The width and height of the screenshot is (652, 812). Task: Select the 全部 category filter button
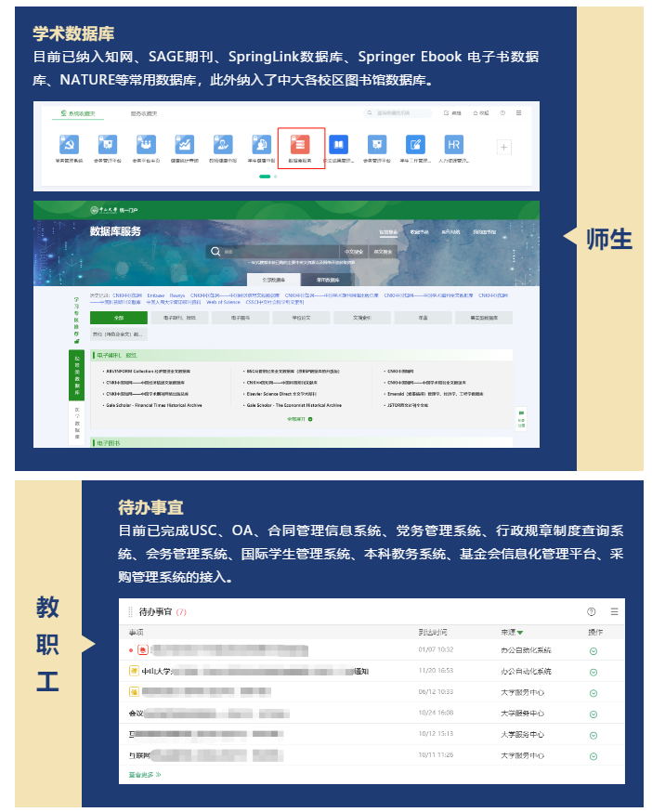(x=119, y=318)
